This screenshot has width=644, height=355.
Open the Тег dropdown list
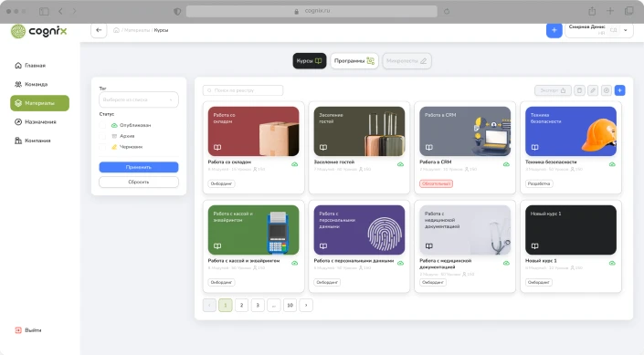139,99
